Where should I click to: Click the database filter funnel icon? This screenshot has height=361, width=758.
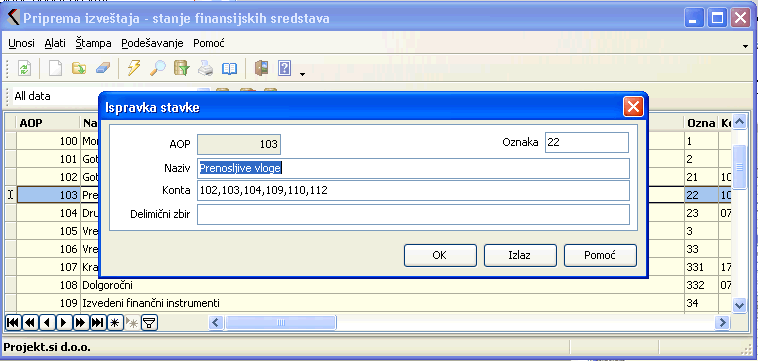182,69
